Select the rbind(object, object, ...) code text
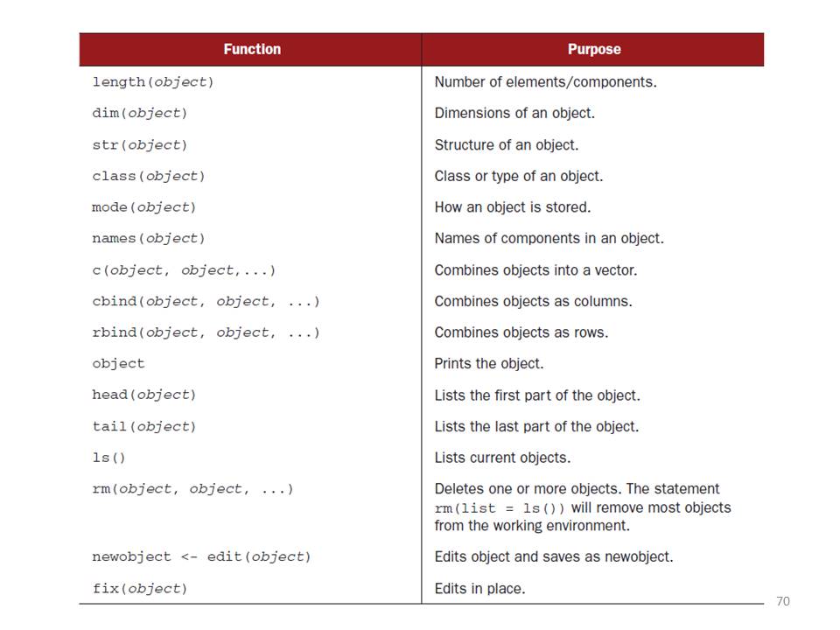Screen dimensions: 840x630 click(206, 333)
